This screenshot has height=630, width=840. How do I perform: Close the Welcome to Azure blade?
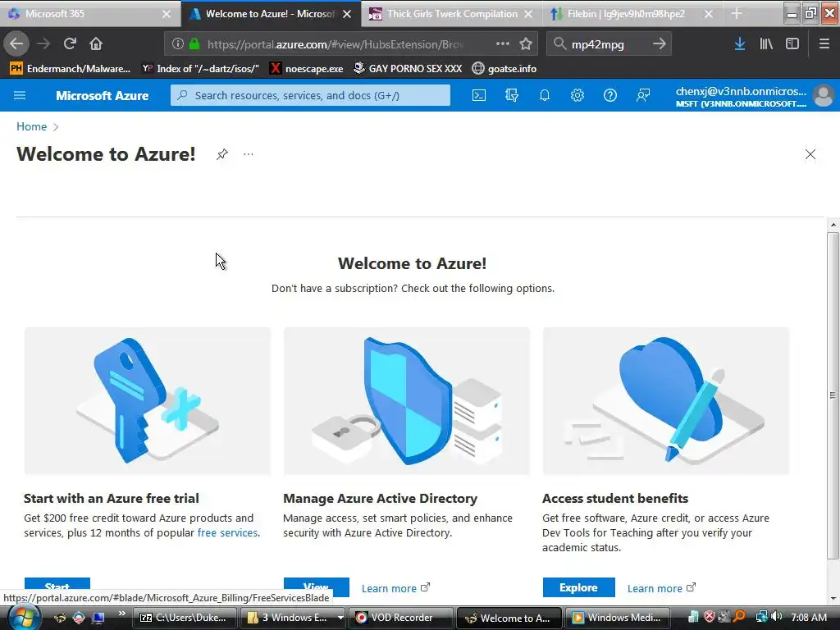tap(810, 154)
